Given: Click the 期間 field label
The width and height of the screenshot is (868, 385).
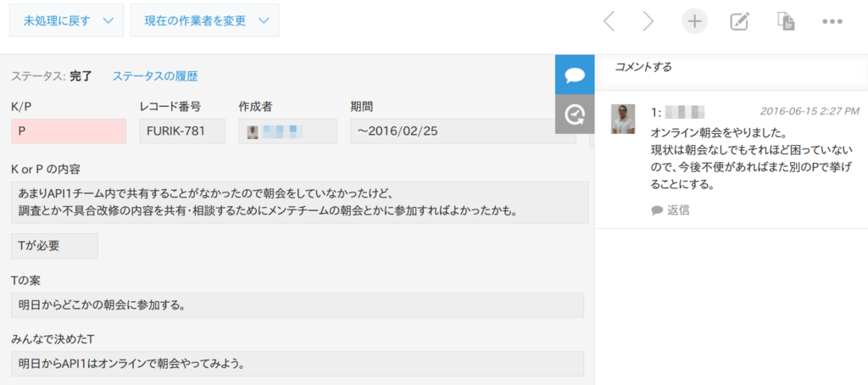Looking at the screenshot, I should [361, 106].
